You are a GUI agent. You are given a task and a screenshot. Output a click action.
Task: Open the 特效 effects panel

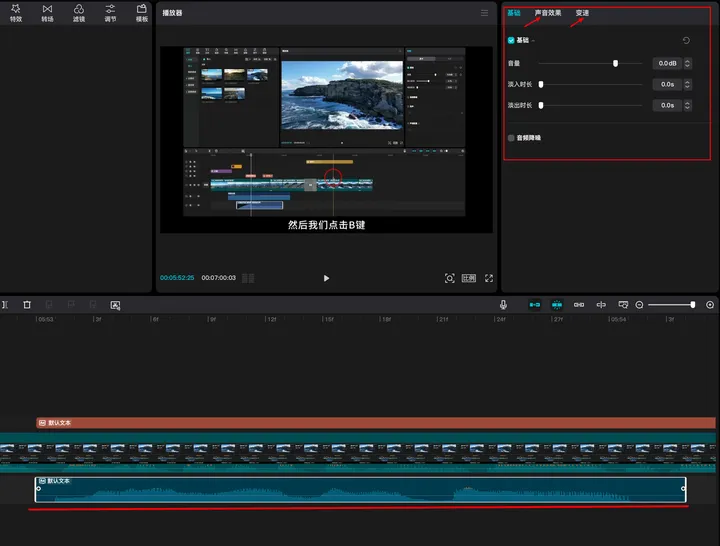(16, 12)
